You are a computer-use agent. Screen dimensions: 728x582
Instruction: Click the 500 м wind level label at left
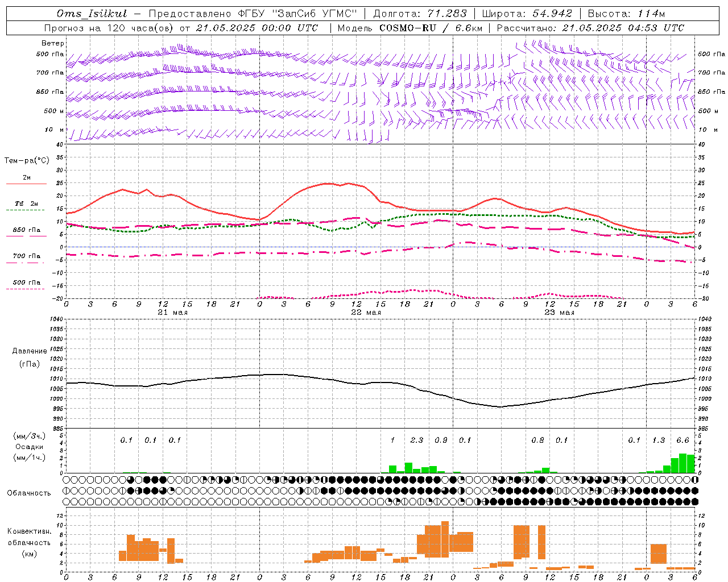(x=54, y=111)
